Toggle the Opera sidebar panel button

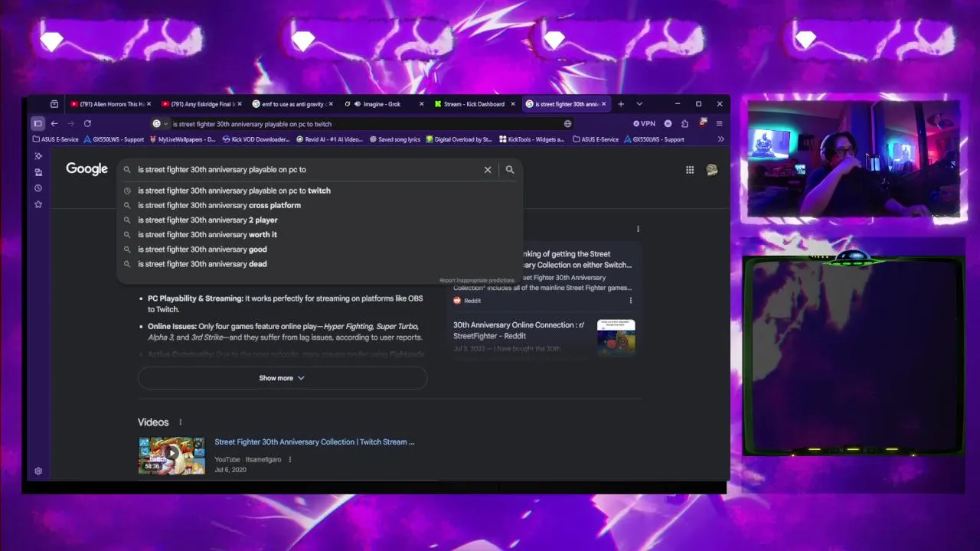38,123
